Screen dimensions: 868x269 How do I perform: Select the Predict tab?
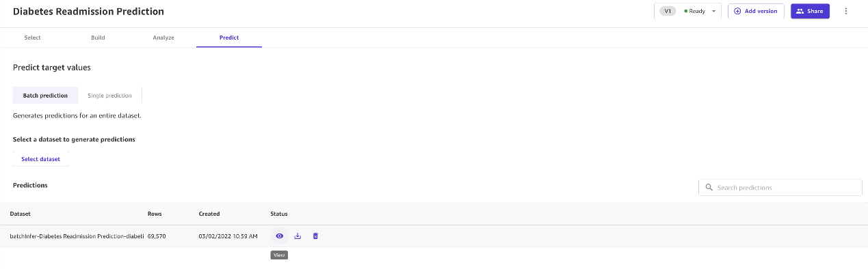[229, 38]
